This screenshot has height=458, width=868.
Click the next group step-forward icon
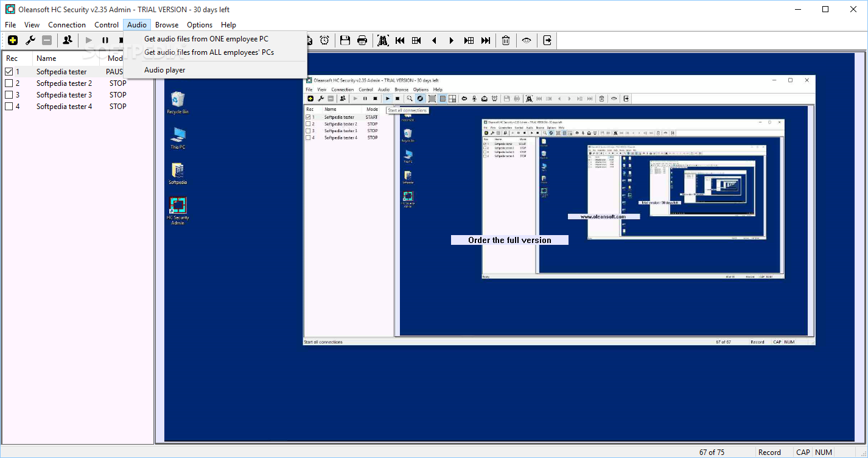pyautogui.click(x=469, y=40)
